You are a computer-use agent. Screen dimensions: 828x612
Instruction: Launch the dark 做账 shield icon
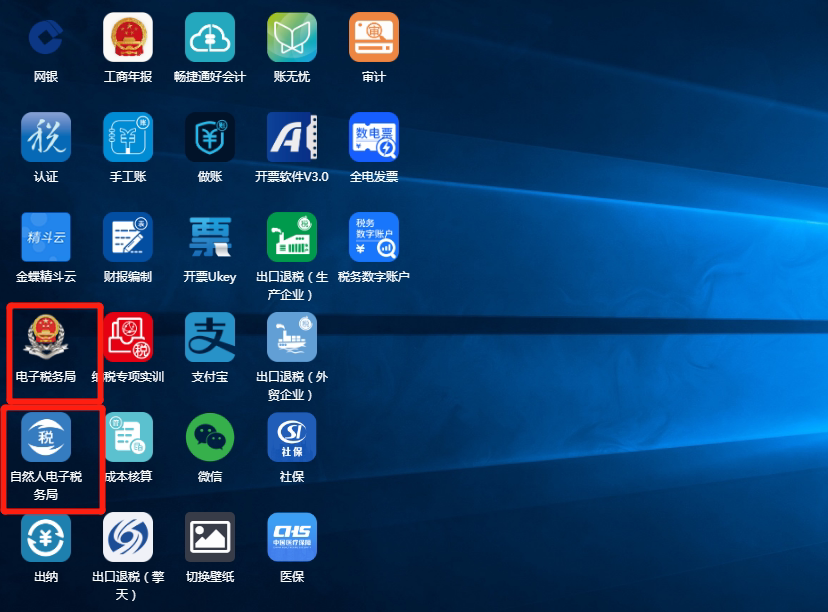[x=210, y=137]
